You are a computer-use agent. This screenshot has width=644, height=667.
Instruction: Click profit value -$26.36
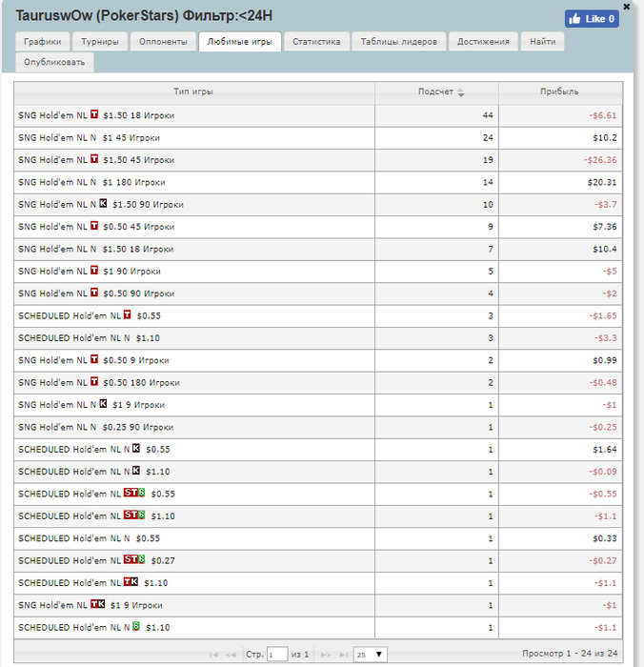point(600,160)
